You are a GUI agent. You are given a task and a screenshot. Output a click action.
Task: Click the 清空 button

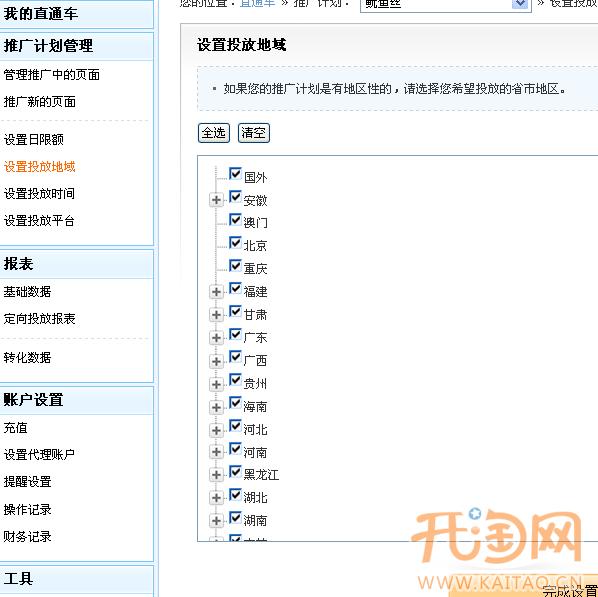pos(254,133)
